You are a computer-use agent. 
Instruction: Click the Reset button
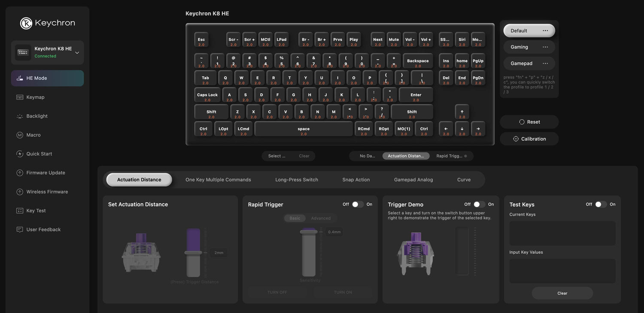pyautogui.click(x=529, y=122)
